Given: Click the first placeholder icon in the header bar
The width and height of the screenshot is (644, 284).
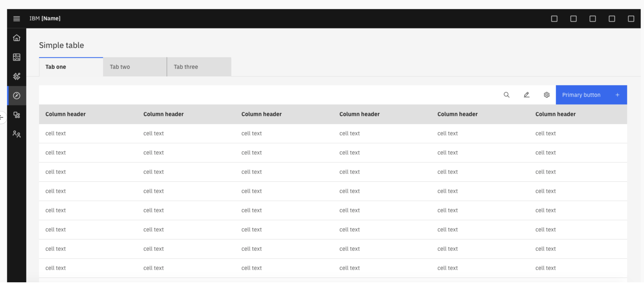Looking at the screenshot, I should (554, 19).
